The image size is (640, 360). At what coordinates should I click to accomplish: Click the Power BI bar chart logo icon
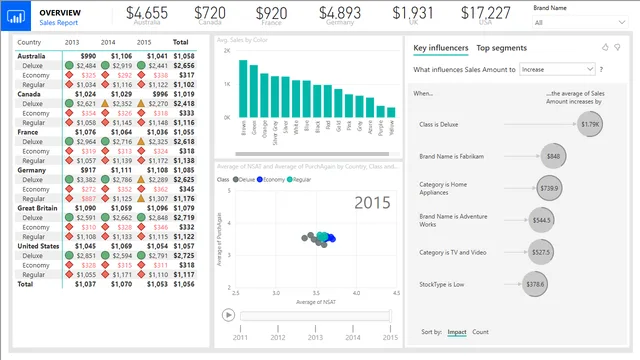[16, 17]
